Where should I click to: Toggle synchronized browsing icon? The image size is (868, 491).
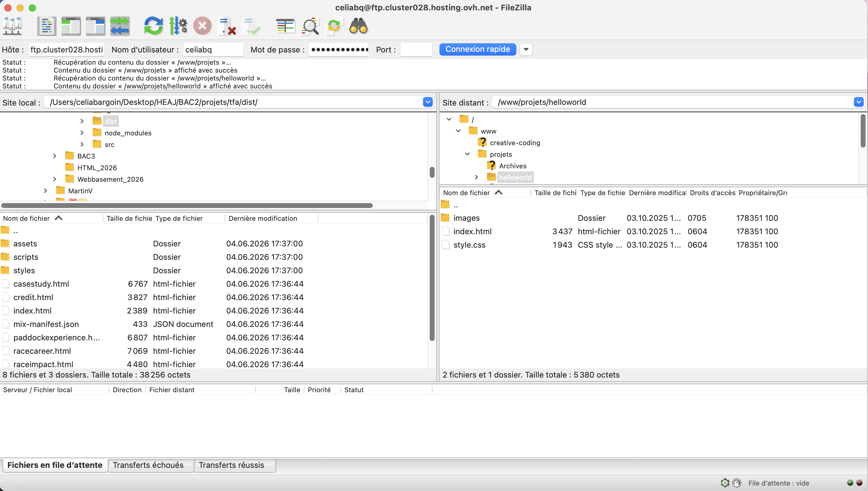tap(334, 26)
